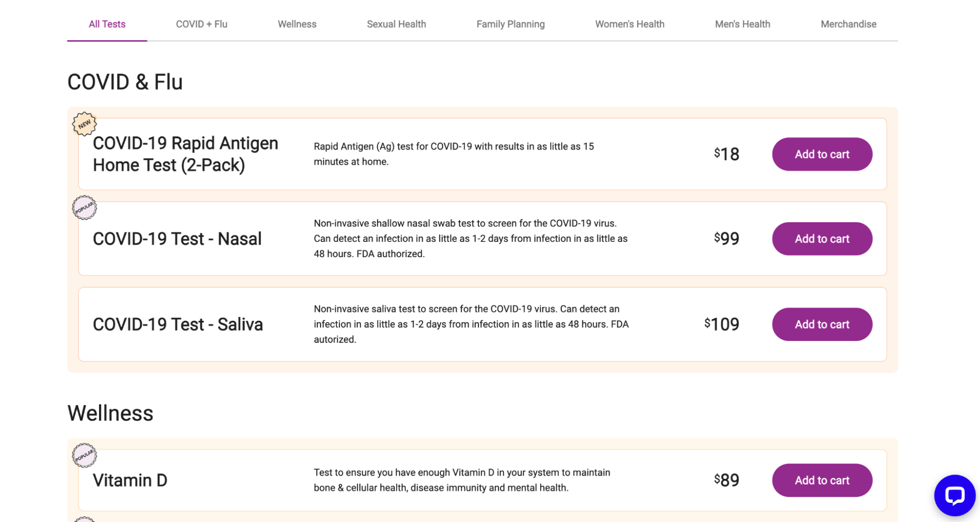The height and width of the screenshot is (522, 980).
Task: Click the NEW badge on the Rapid Antigen test
Action: 84,123
